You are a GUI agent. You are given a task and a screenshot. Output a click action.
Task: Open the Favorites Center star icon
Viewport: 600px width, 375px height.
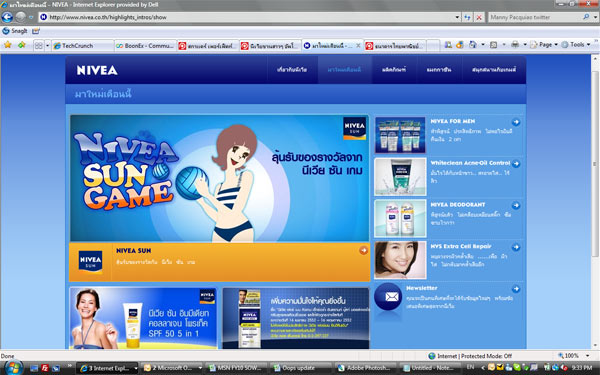(x=8, y=45)
